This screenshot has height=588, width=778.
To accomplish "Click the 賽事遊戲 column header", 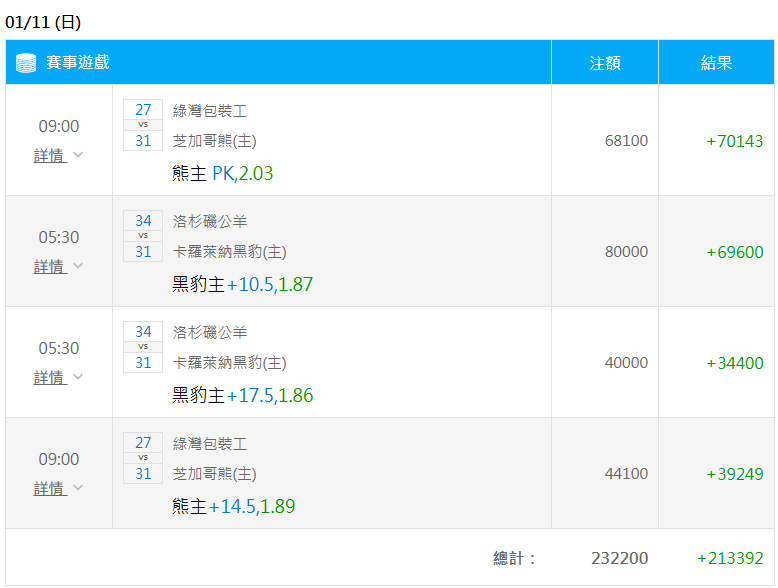I will coord(78,63).
